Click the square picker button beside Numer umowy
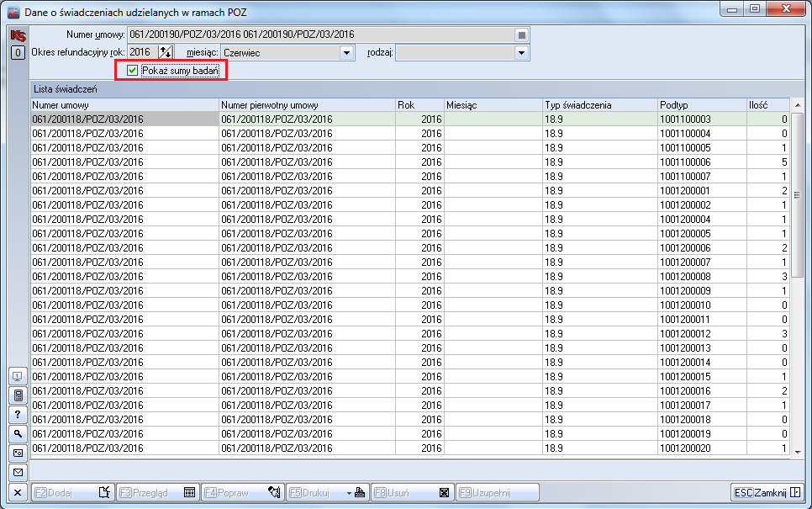Image resolution: width=812 pixels, height=509 pixels. [x=521, y=35]
